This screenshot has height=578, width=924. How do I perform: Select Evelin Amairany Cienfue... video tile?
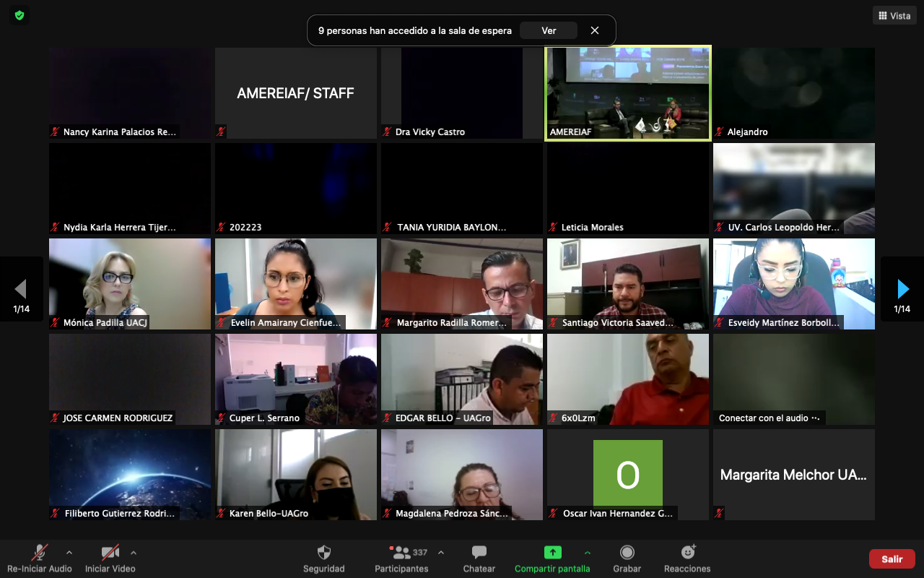coord(296,284)
